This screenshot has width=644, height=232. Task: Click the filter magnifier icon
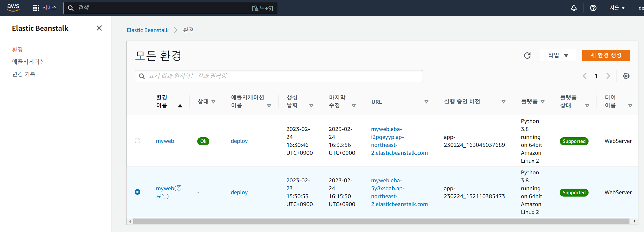point(142,76)
